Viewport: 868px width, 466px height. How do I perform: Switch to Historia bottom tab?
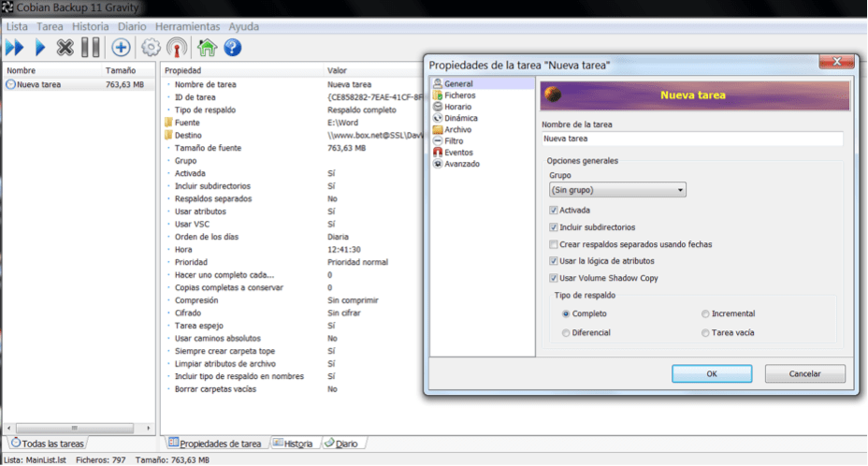[x=293, y=444]
